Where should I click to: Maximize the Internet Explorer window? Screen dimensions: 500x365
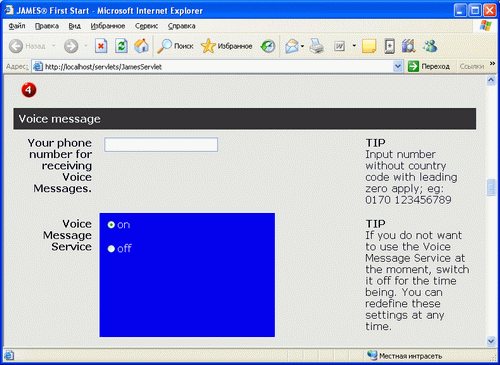point(475,10)
